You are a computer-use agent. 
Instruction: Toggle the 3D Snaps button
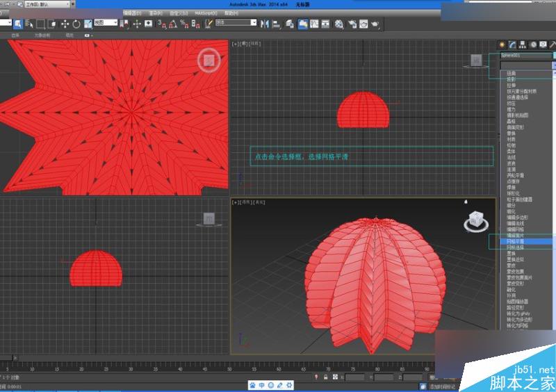point(162,24)
